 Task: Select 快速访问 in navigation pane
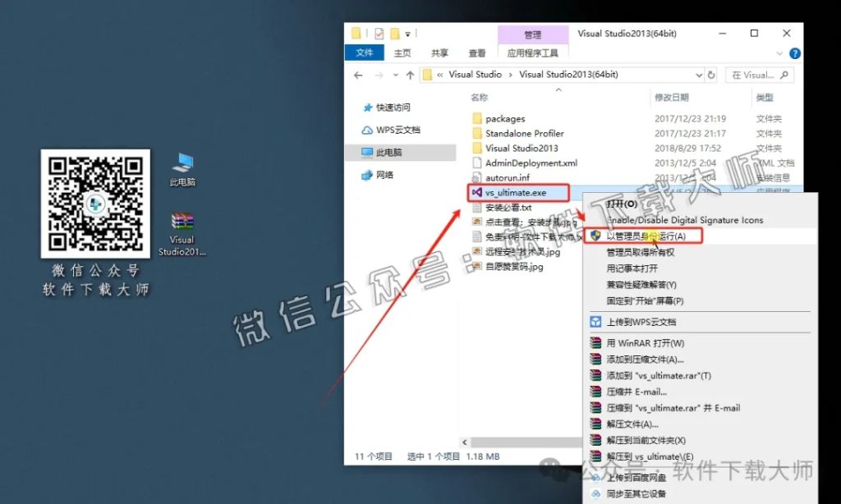point(393,108)
